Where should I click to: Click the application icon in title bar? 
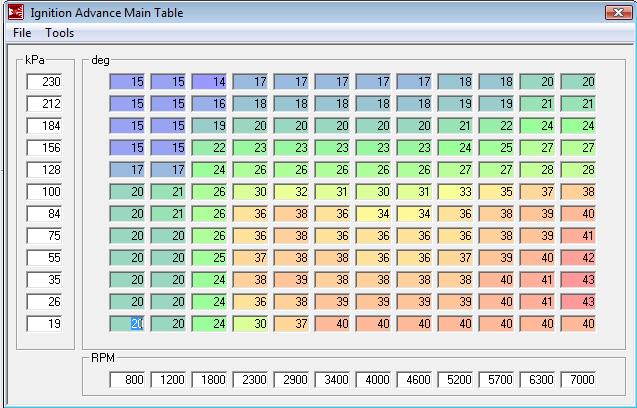(x=16, y=12)
